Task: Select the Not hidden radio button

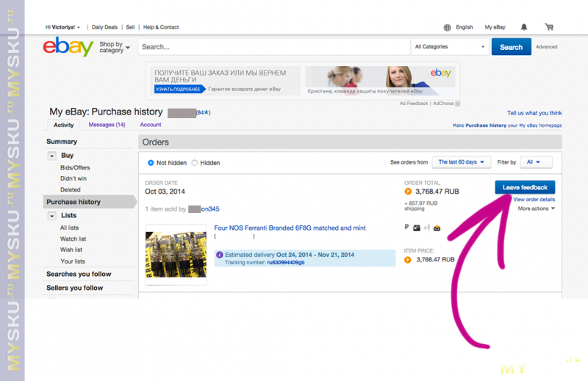Action: 151,163
